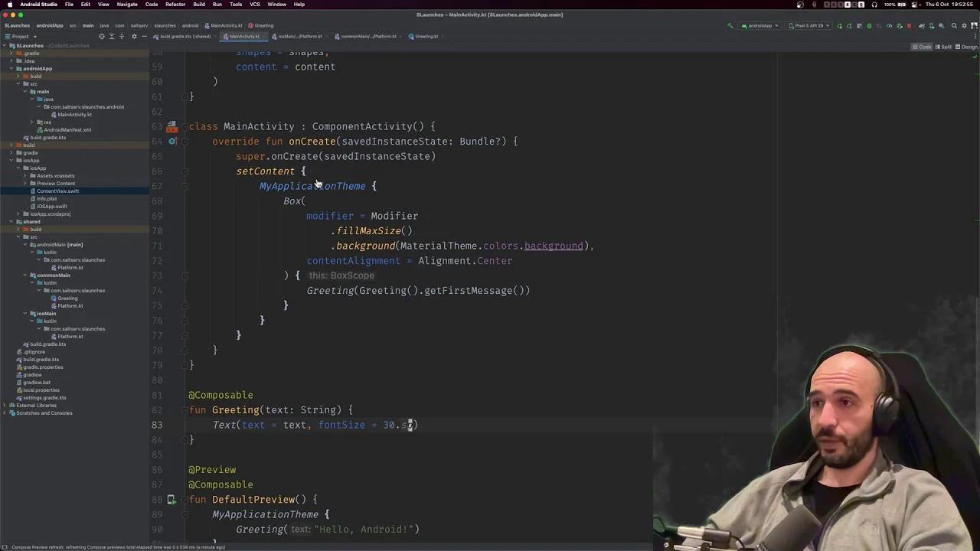Image resolution: width=980 pixels, height=551 pixels.
Task: Run the androidApp configuration with green play icon
Action: pos(868,25)
